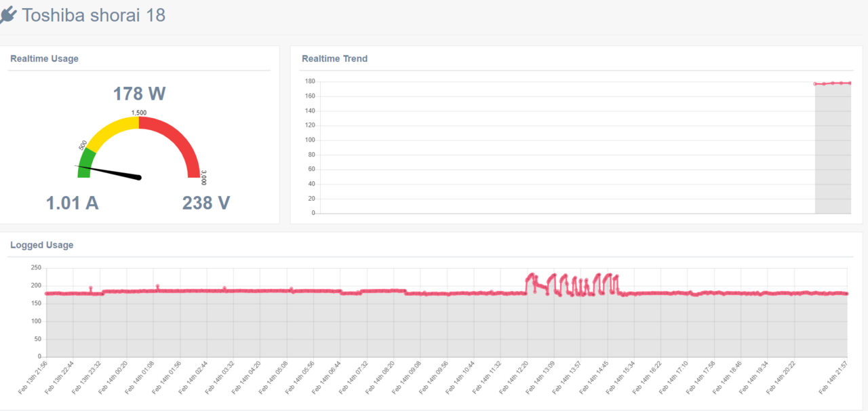The image size is (868, 411).
Task: Click the 500 label on the gauge
Action: click(x=83, y=145)
